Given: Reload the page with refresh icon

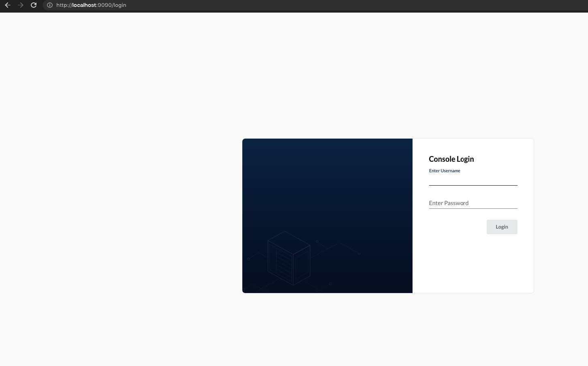Looking at the screenshot, I should 34,5.
